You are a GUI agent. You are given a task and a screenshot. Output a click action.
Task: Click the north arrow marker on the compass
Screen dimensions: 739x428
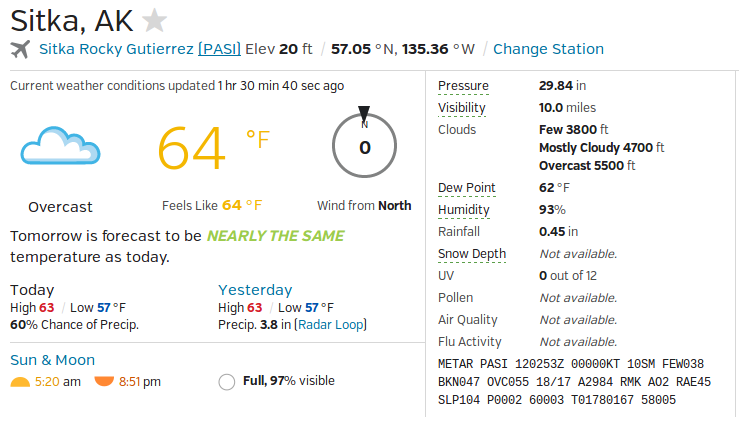364,114
